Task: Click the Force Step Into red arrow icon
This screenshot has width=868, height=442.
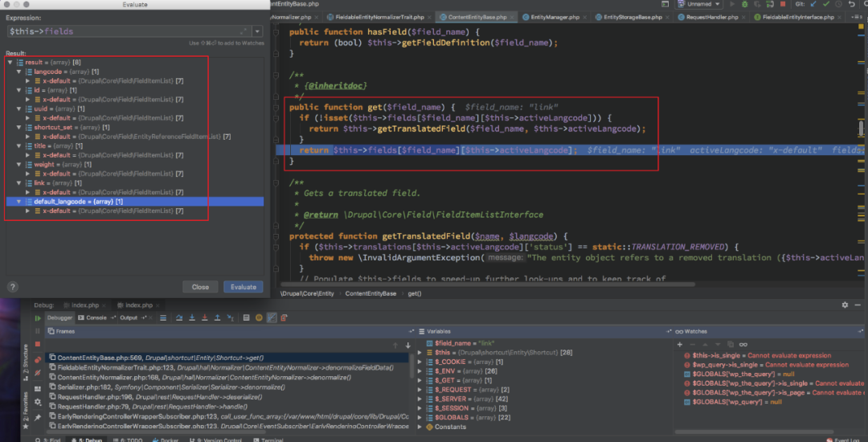Action: point(204,317)
